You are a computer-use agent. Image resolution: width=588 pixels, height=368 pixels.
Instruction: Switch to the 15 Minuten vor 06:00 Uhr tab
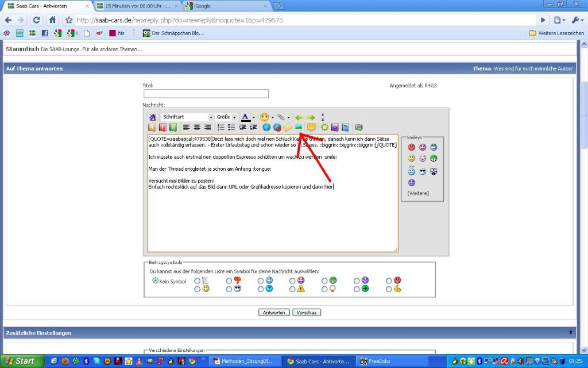(x=138, y=6)
